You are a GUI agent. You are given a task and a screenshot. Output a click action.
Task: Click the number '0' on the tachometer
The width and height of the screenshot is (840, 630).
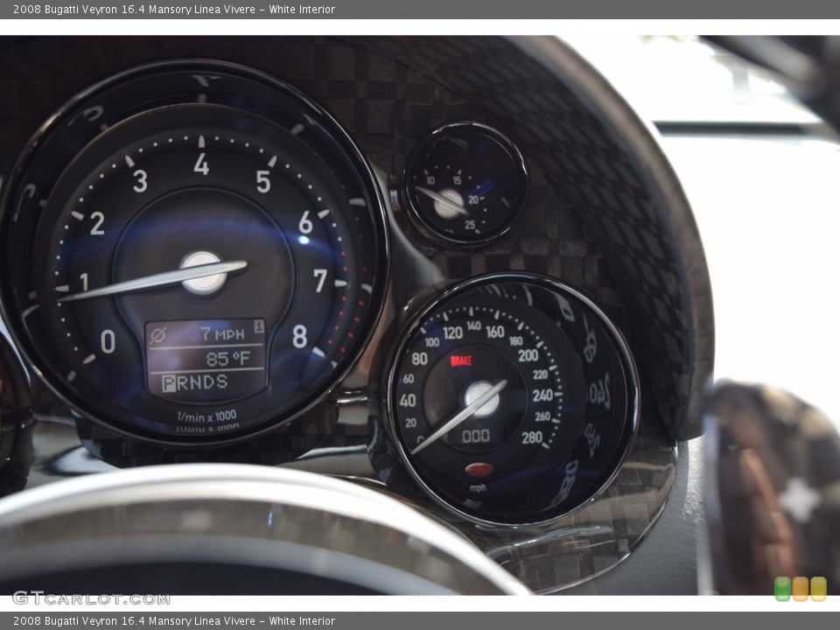tap(108, 341)
